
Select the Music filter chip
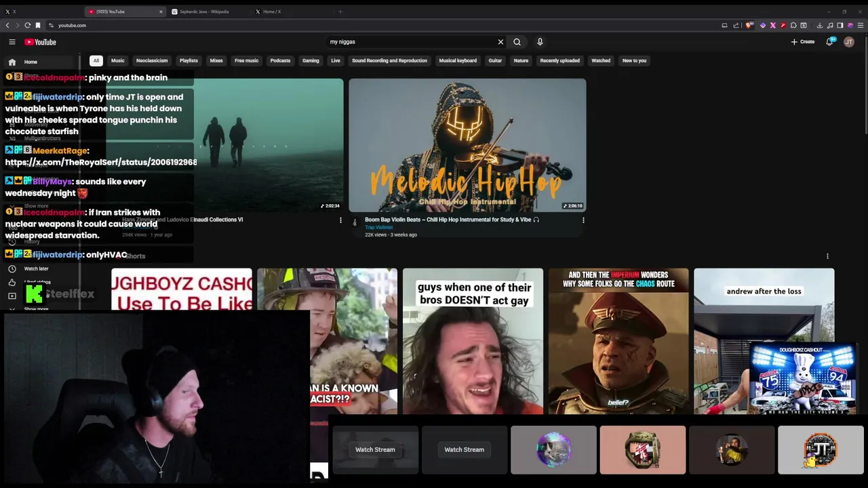click(x=118, y=60)
